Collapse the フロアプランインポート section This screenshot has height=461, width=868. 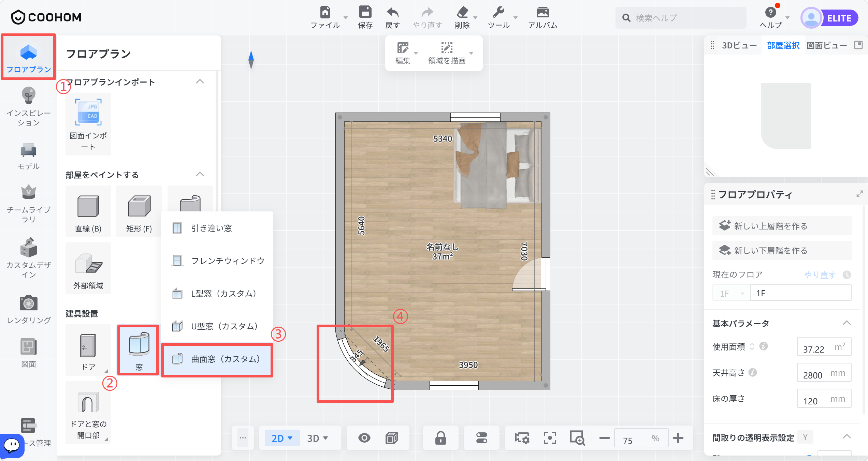click(x=200, y=81)
